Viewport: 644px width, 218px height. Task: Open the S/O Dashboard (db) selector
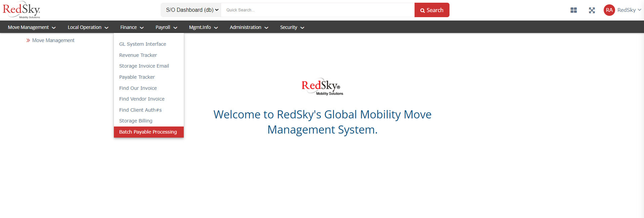point(191,10)
